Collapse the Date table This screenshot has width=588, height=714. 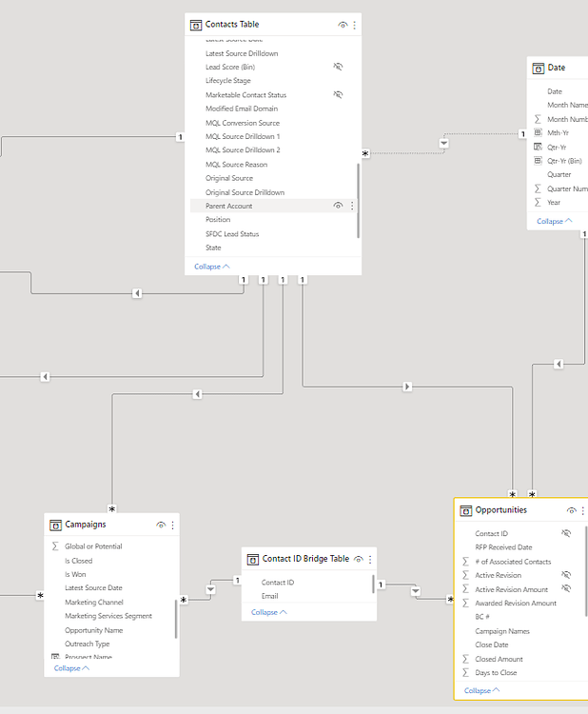click(554, 221)
